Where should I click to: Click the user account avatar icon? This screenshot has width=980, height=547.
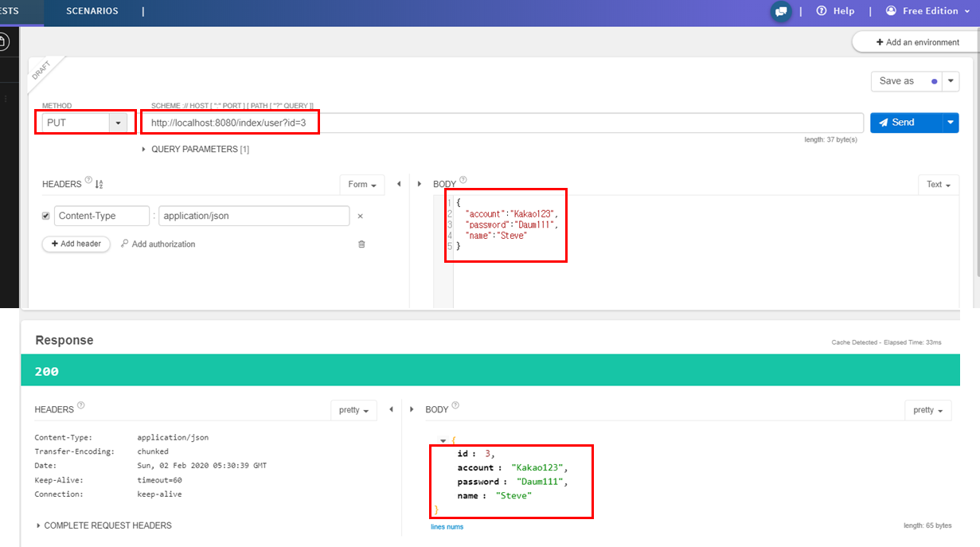(891, 11)
